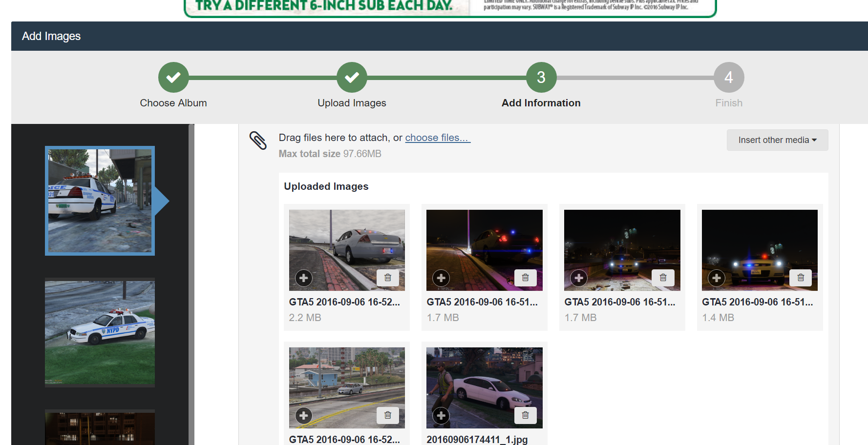
Task: Insert the 1.4 MB image via plus icon
Action: [x=717, y=278]
